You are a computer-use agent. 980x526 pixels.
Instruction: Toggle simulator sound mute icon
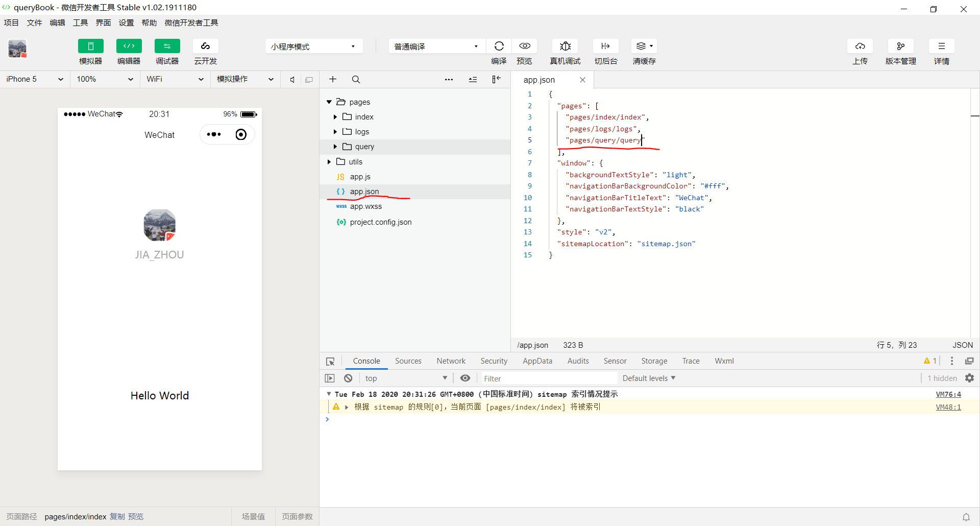click(292, 80)
